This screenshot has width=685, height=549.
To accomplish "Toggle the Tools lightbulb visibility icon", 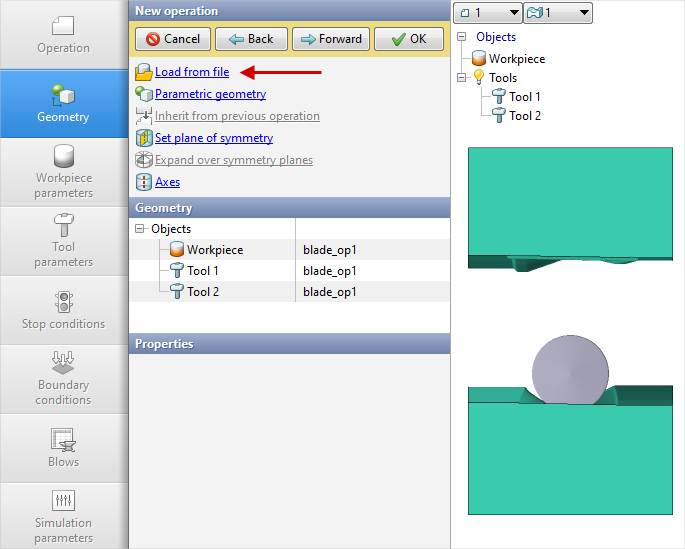I will 478,78.
